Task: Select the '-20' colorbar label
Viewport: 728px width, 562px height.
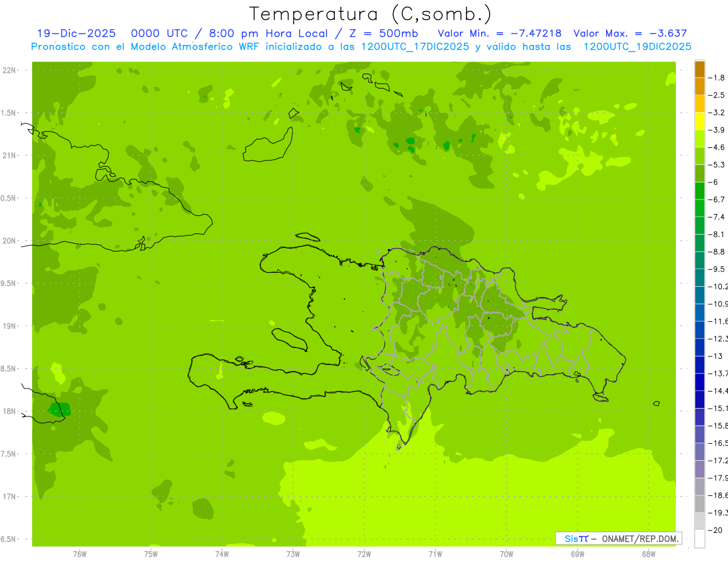Action: pyautogui.click(x=715, y=530)
